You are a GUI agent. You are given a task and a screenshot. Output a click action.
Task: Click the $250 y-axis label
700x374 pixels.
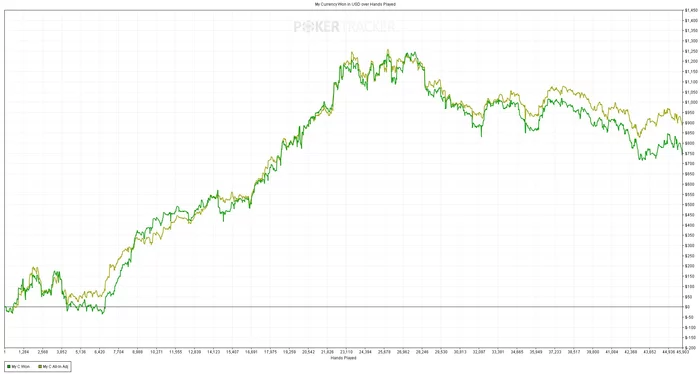pyautogui.click(x=690, y=256)
